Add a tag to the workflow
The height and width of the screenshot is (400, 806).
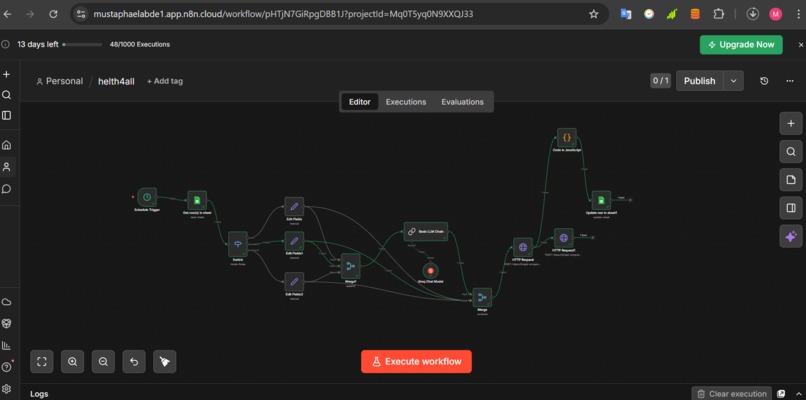(x=164, y=81)
